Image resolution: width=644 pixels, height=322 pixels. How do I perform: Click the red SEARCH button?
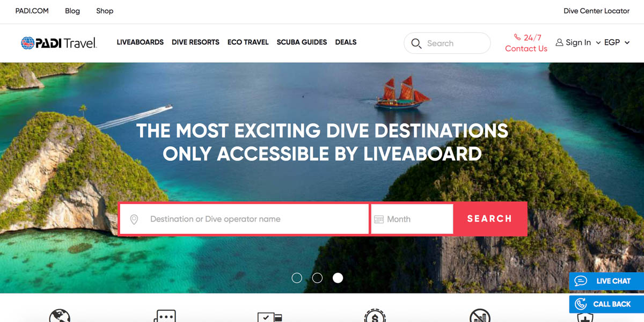[x=490, y=219]
